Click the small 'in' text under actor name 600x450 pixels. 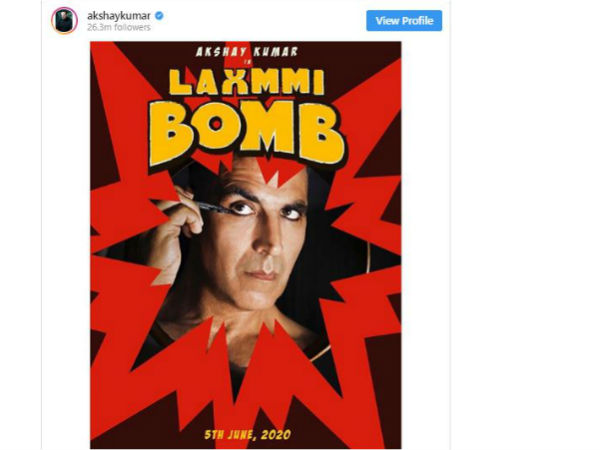click(247, 62)
